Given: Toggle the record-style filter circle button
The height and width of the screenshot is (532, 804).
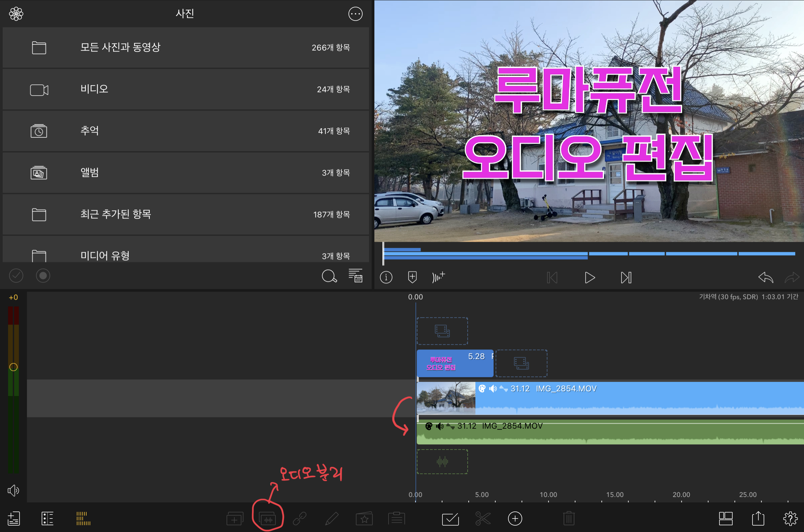Looking at the screenshot, I should (43, 275).
